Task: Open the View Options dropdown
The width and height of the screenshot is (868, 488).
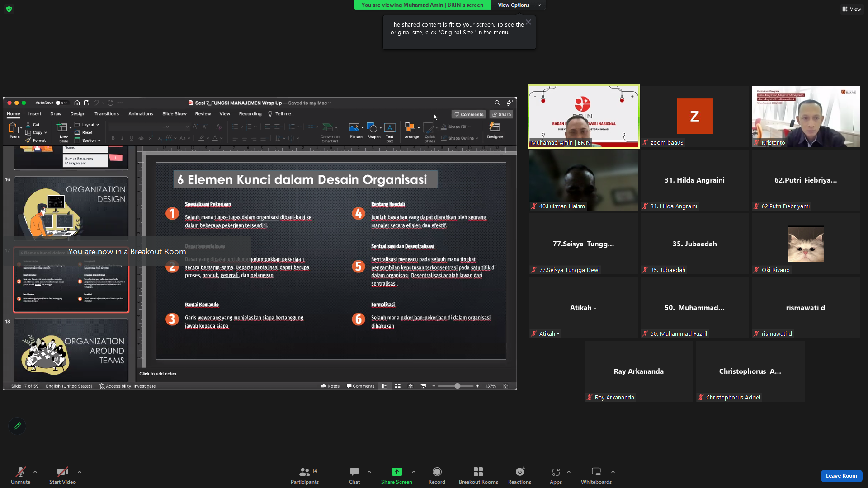Action: [x=519, y=5]
